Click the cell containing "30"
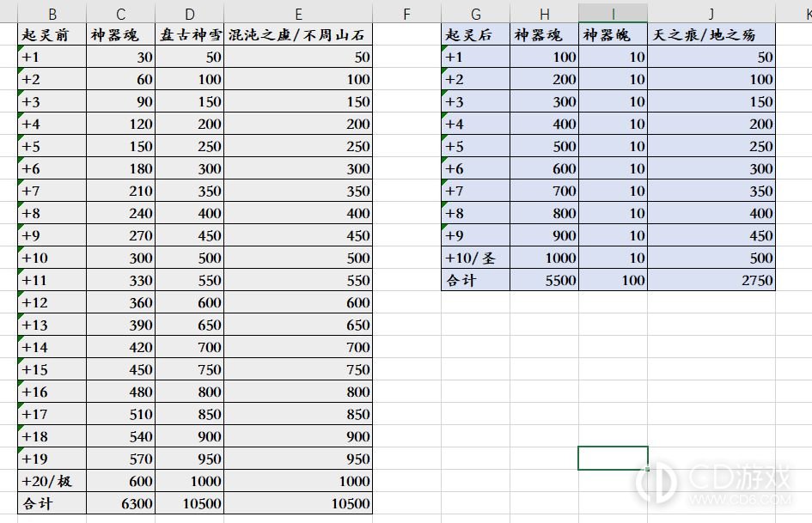812x523 pixels. [120, 57]
